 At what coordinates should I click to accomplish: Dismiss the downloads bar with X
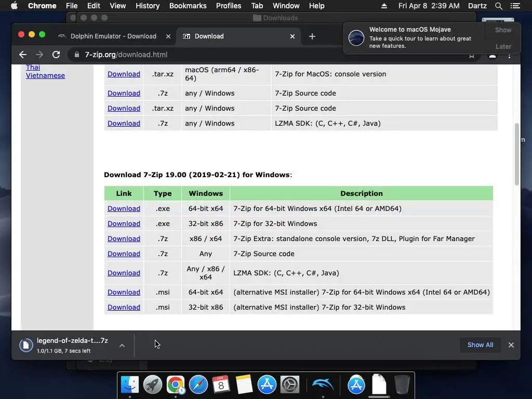(511, 345)
